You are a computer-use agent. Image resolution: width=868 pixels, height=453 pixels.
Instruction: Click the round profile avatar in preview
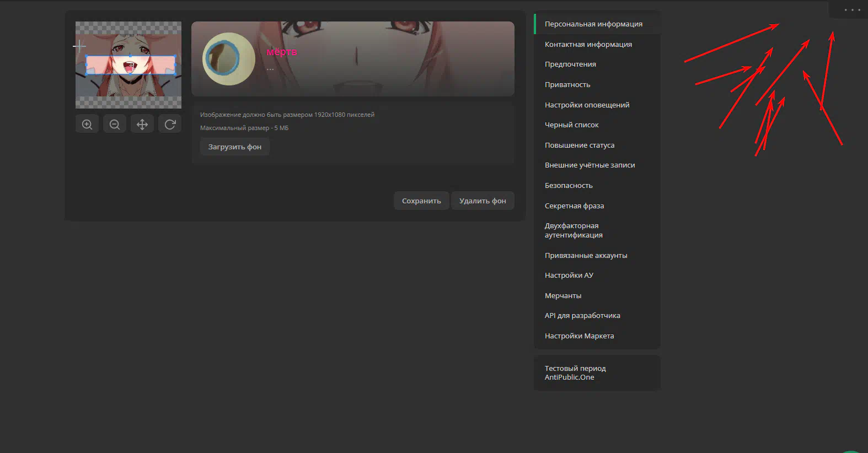pos(228,58)
